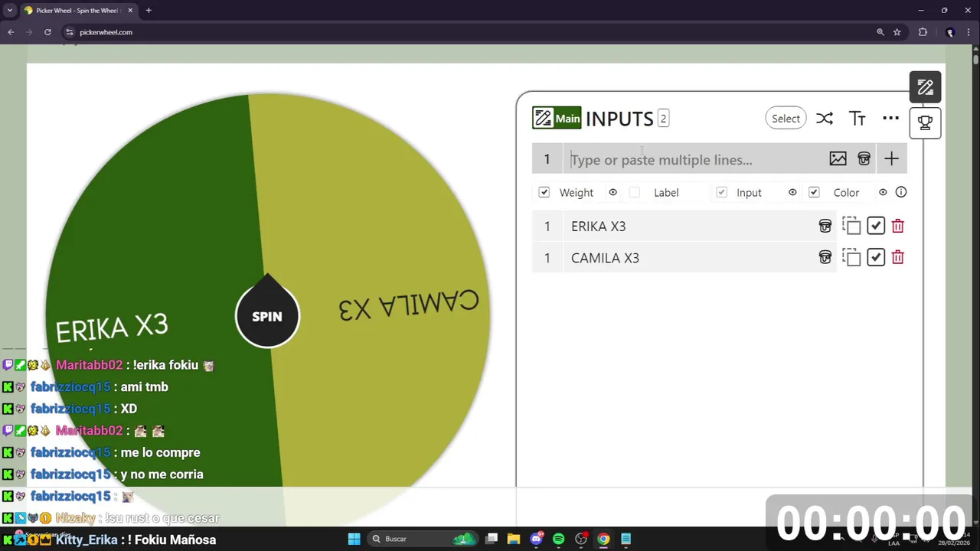
Task: Pick a color for the new input
Action: (864, 159)
